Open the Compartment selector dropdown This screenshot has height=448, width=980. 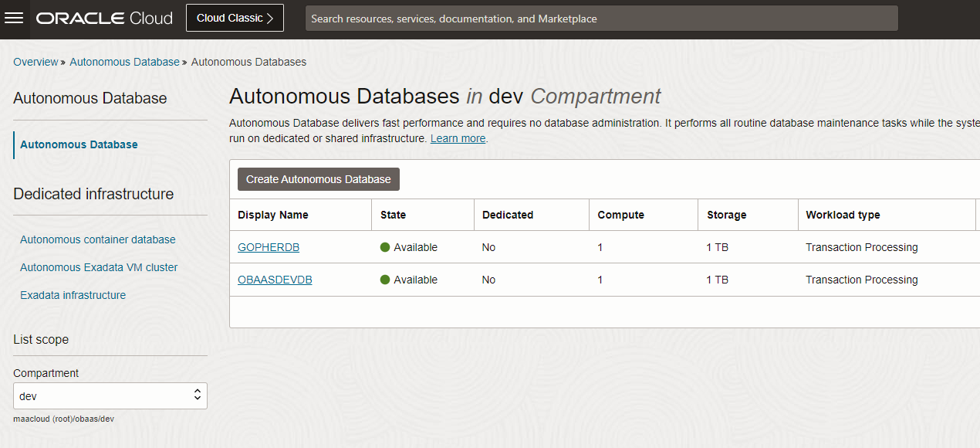coord(110,395)
